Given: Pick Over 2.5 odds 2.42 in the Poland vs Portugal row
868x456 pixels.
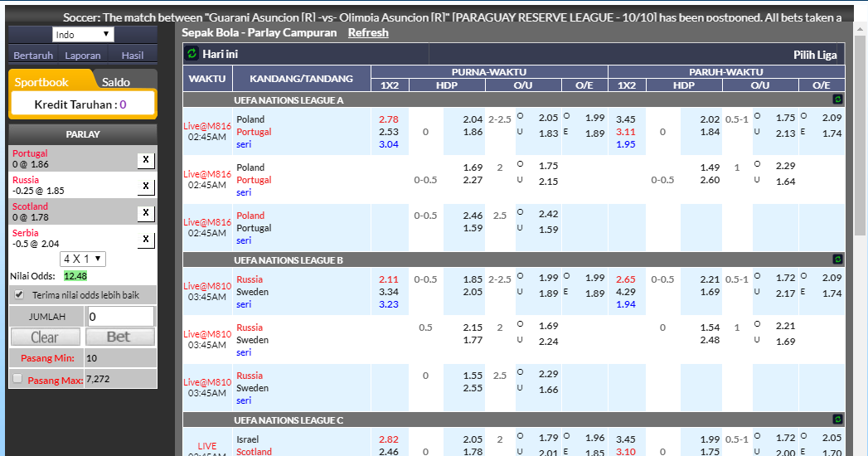Looking at the screenshot, I should pos(548,214).
